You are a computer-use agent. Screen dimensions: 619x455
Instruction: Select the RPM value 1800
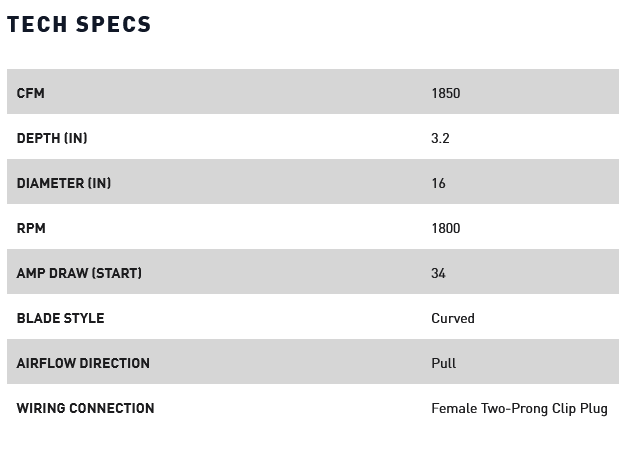445,228
